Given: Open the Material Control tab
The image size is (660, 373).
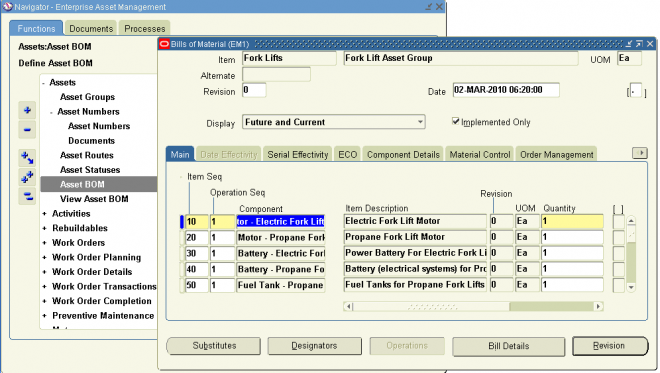Looking at the screenshot, I should point(479,155).
